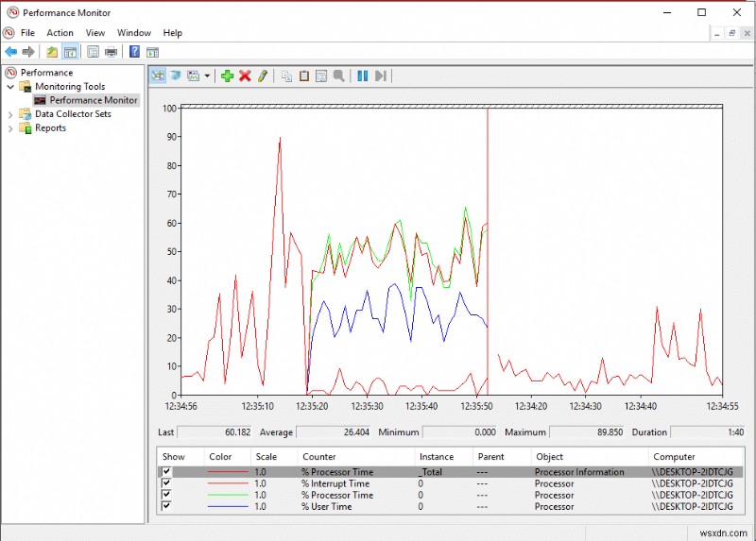
Task: Click the View Current Activity graph icon
Action: 158,76
